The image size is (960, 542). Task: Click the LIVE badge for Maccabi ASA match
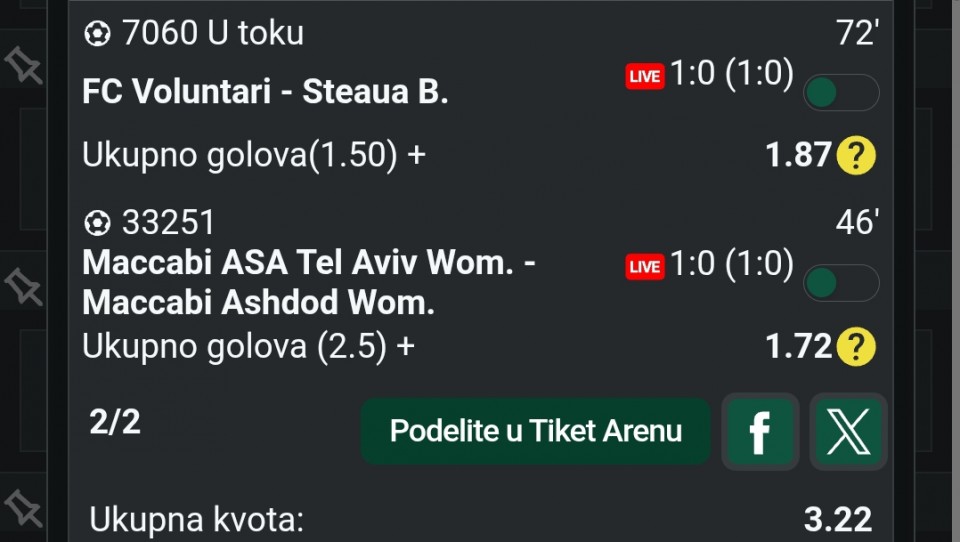(x=645, y=266)
